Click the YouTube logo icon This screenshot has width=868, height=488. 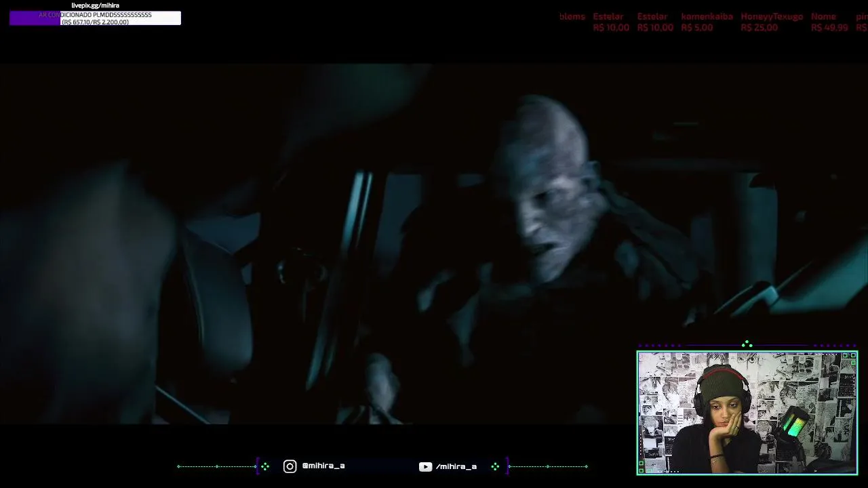coord(425,466)
